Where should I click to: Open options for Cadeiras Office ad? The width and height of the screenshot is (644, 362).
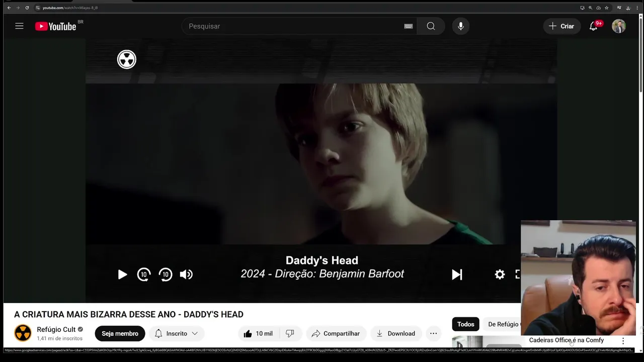tap(623, 341)
